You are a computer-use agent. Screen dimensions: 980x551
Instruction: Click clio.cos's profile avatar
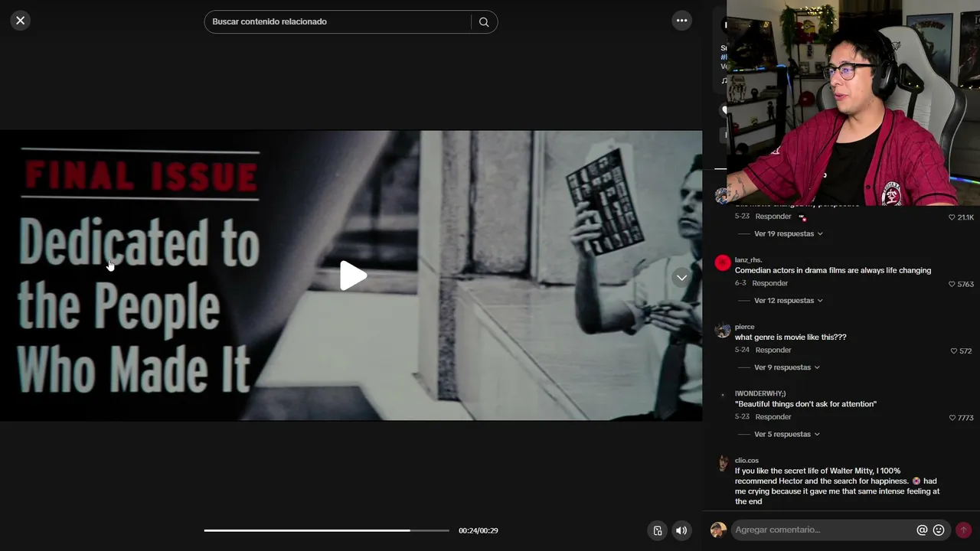pos(723,464)
